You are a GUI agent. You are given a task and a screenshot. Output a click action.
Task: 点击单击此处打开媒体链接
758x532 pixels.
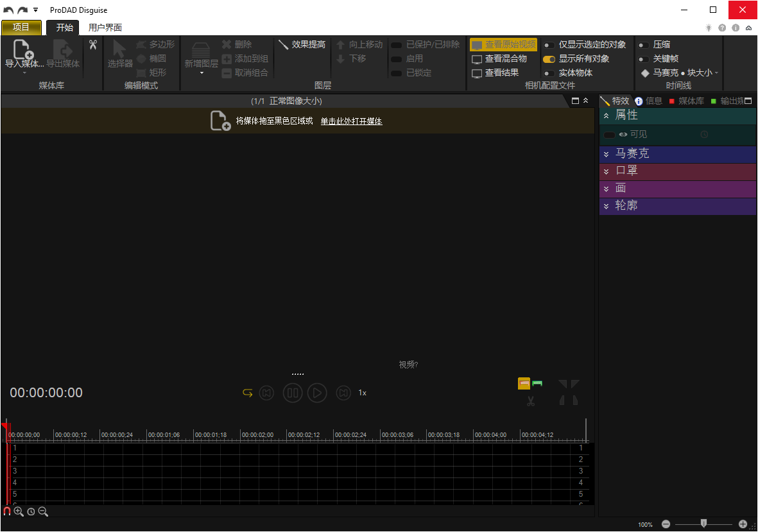pyautogui.click(x=351, y=121)
